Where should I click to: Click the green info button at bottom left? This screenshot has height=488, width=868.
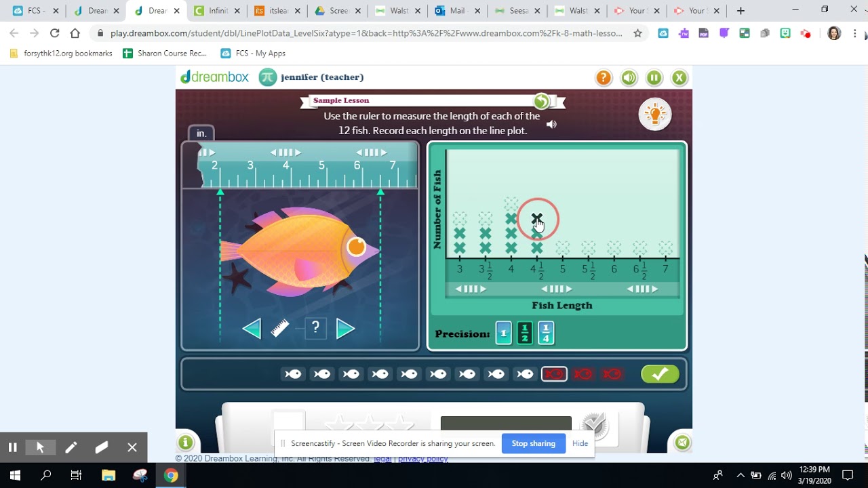pos(186,443)
